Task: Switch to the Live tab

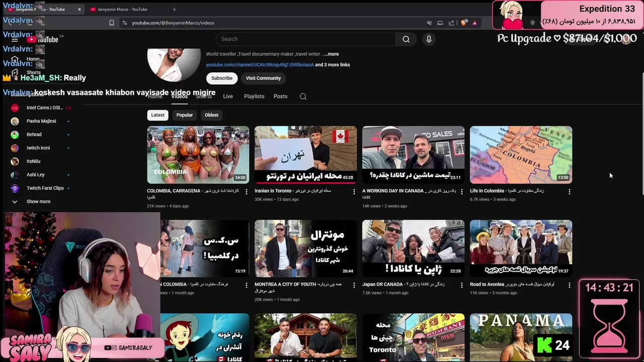Action: 228,97
